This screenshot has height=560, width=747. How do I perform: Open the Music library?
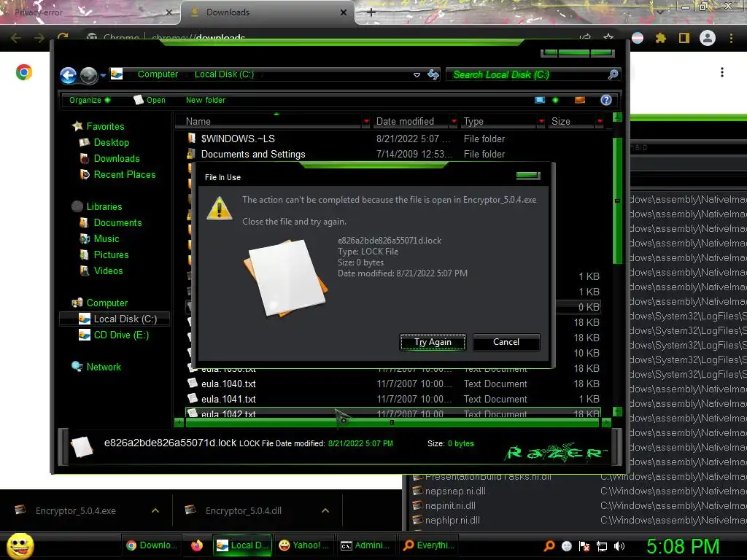point(107,239)
